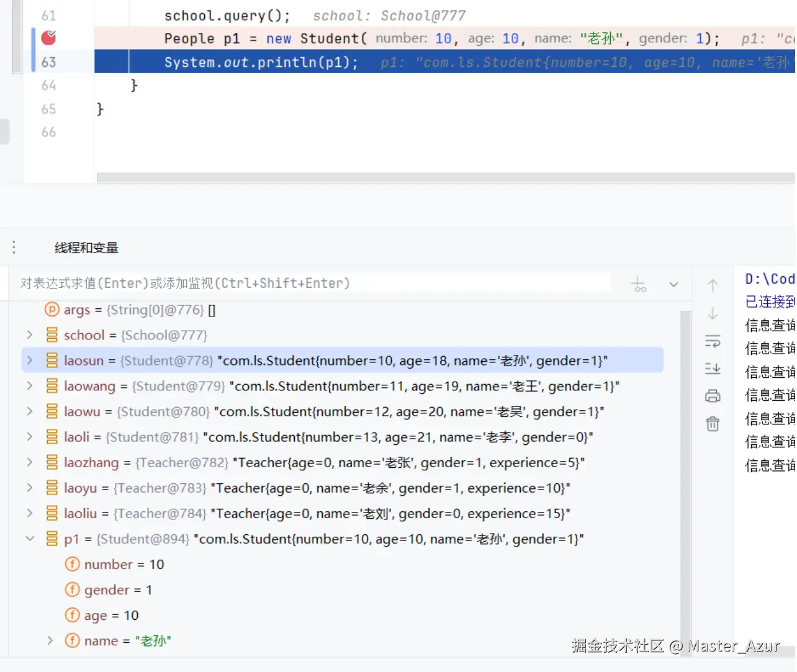Click the field icon beside age = 10
This screenshot has height=672, width=797.
click(x=73, y=615)
